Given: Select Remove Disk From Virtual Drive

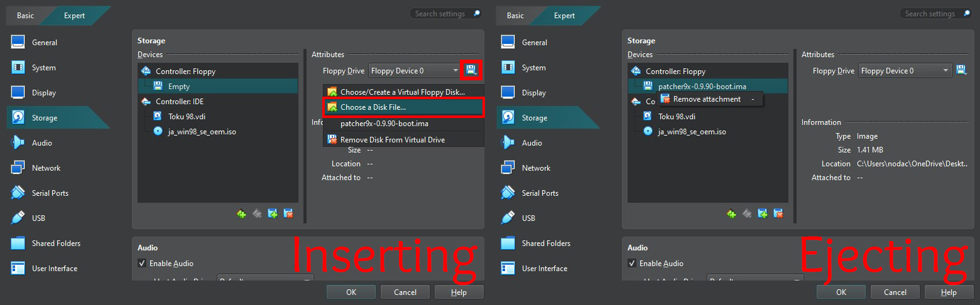Looking at the screenshot, I should tap(403, 139).
